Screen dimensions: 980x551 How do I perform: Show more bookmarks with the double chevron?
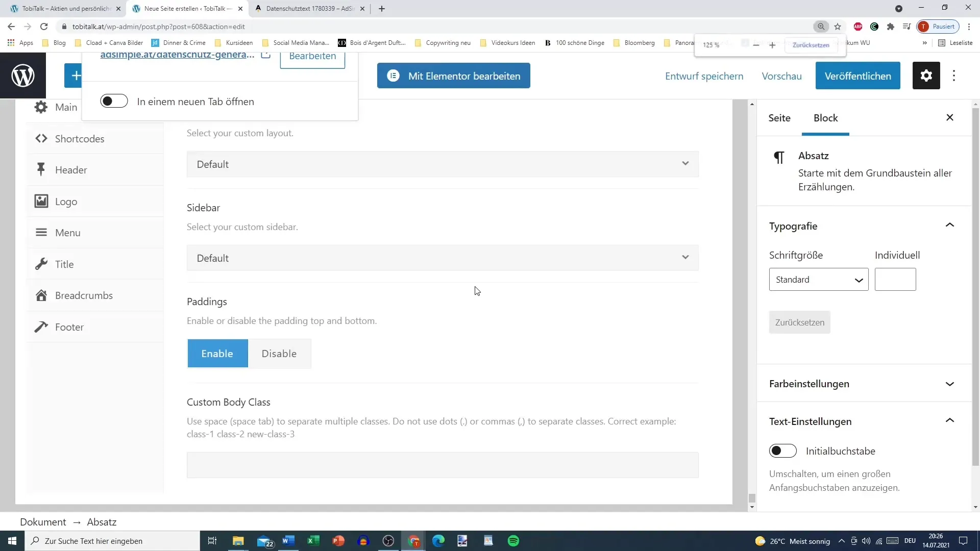924,43
